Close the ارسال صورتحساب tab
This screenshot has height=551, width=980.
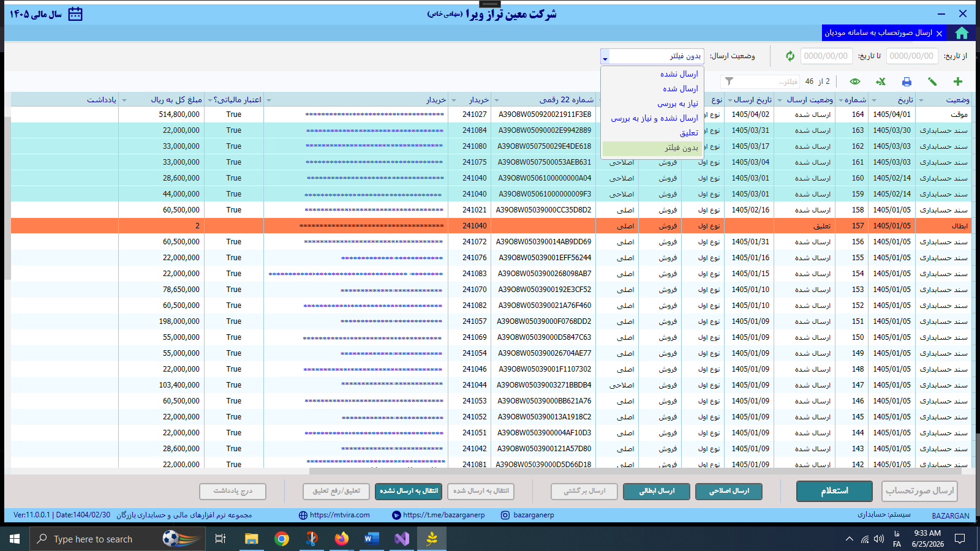click(x=939, y=33)
